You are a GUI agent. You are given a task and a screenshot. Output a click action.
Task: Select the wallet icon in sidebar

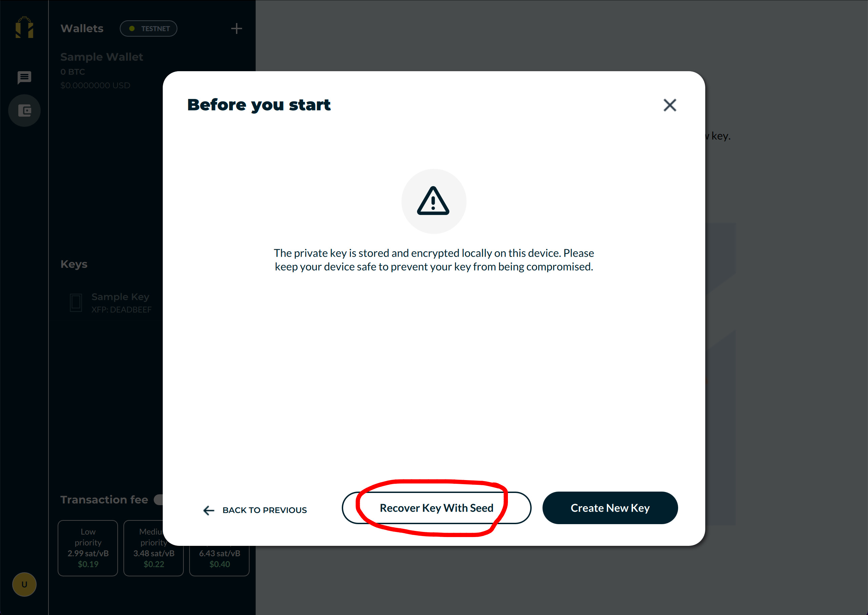[x=24, y=111]
